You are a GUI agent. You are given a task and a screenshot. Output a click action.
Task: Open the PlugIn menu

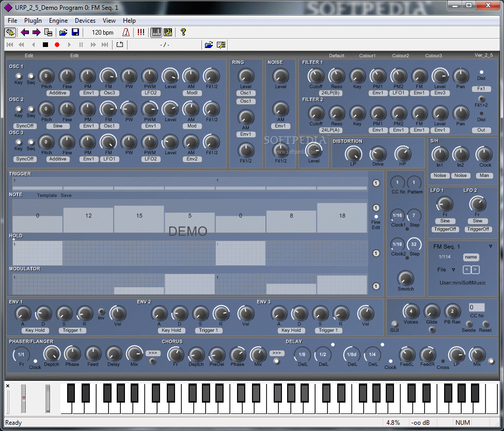click(x=33, y=21)
